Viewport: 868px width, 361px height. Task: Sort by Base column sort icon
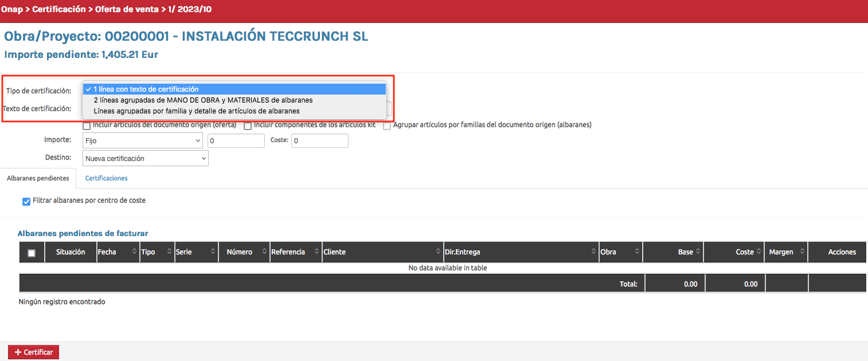pyautogui.click(x=698, y=252)
